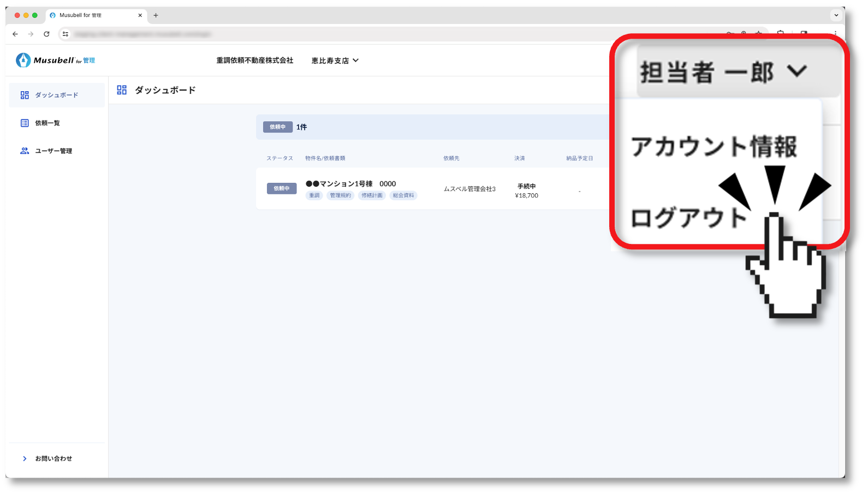Click the 依頼一覧 list icon
The width and height of the screenshot is (868, 495).
[25, 123]
